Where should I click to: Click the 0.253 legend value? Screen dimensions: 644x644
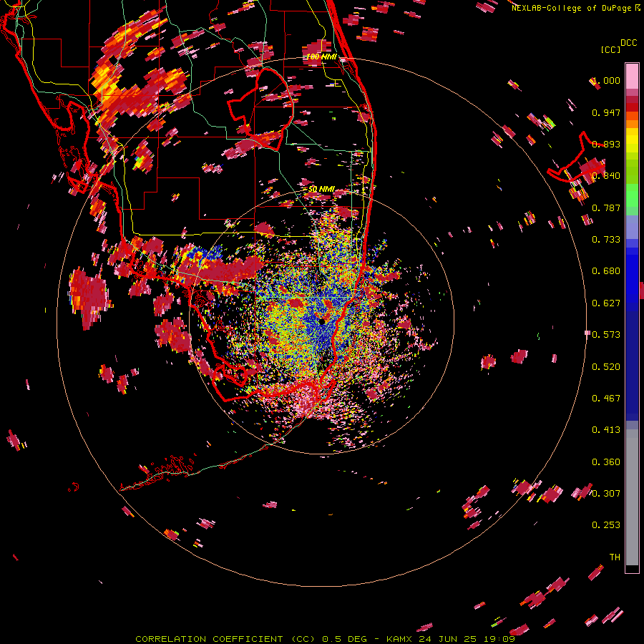606,525
